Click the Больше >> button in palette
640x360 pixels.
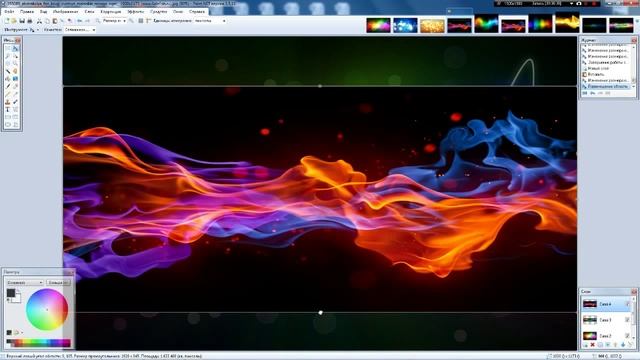(x=58, y=282)
